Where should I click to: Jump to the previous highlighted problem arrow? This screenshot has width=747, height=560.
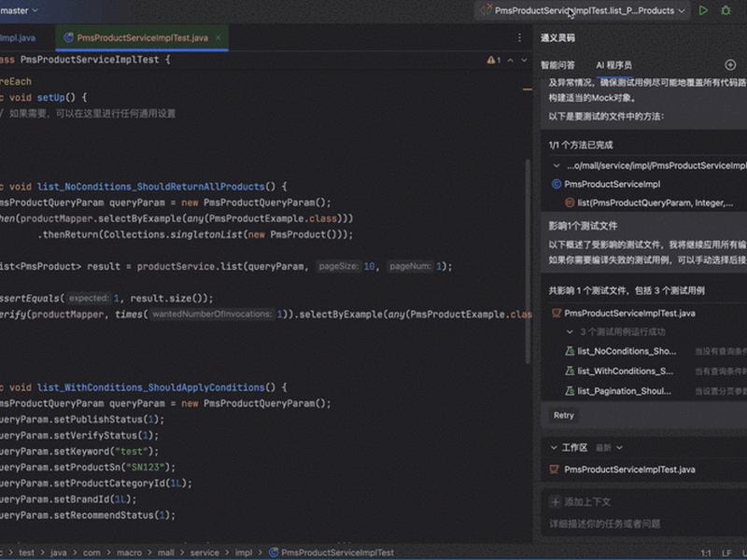point(510,60)
